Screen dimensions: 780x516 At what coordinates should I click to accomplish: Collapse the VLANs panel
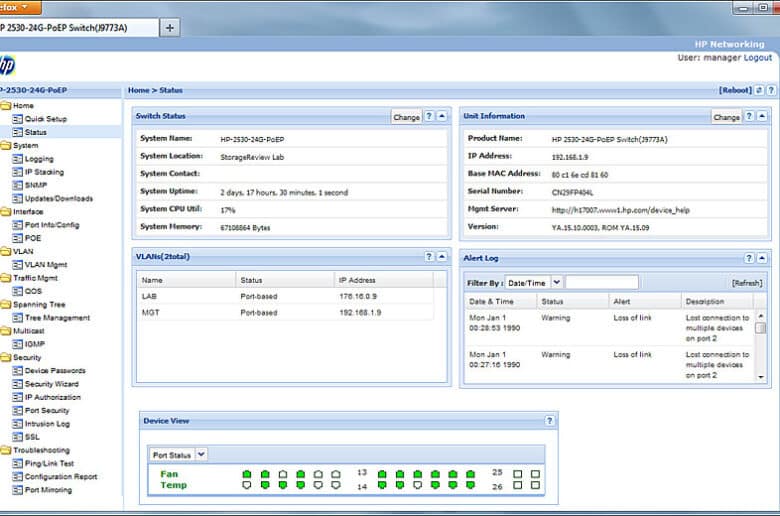point(442,257)
